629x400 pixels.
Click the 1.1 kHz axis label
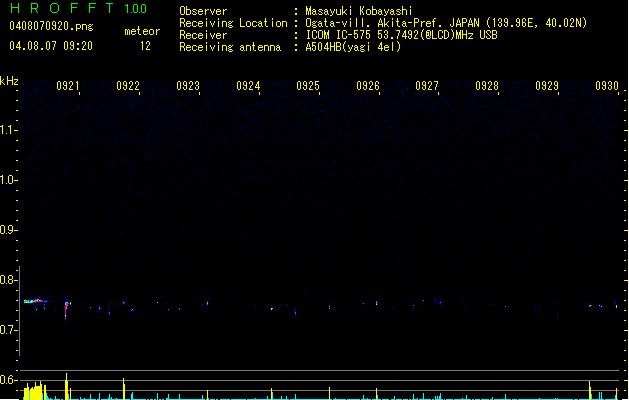7,130
